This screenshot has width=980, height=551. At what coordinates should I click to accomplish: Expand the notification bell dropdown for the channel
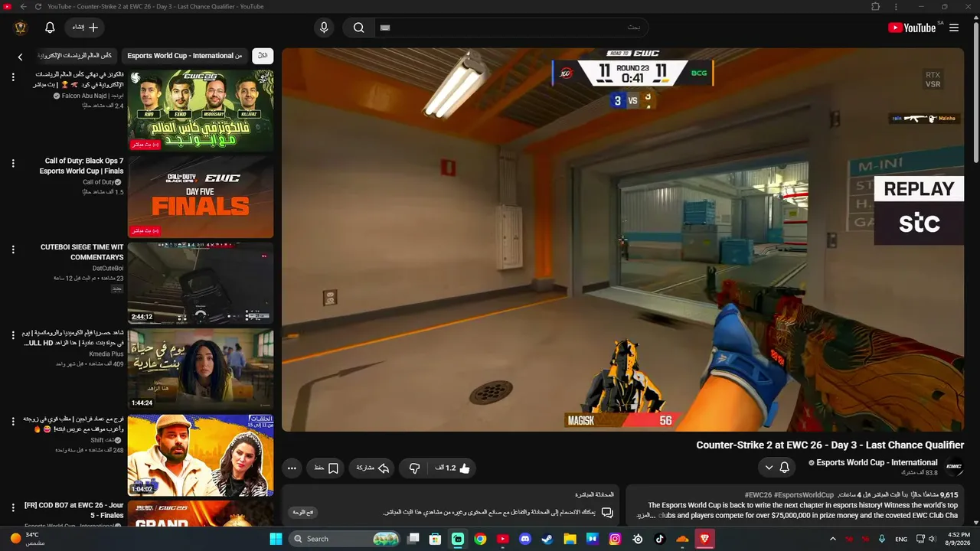click(x=776, y=468)
